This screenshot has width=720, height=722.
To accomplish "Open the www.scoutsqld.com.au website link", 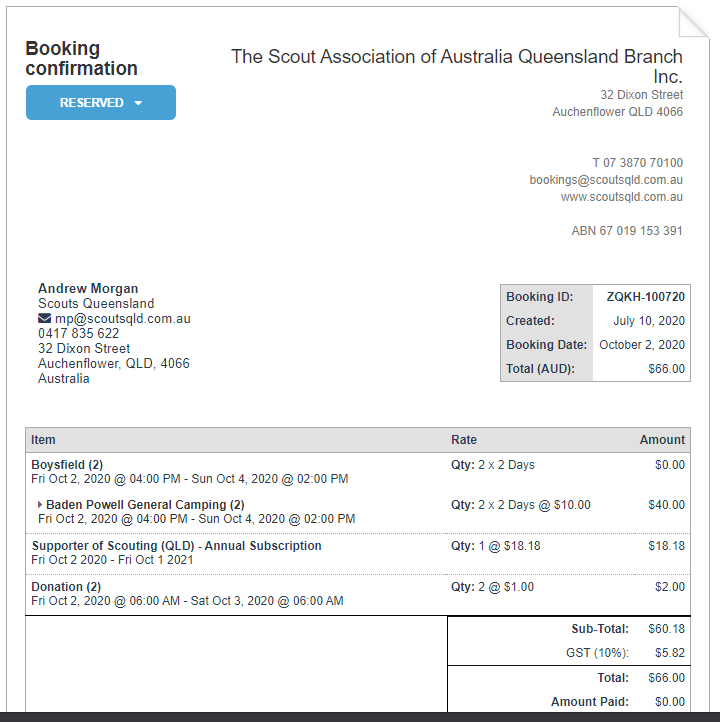I will 621,197.
